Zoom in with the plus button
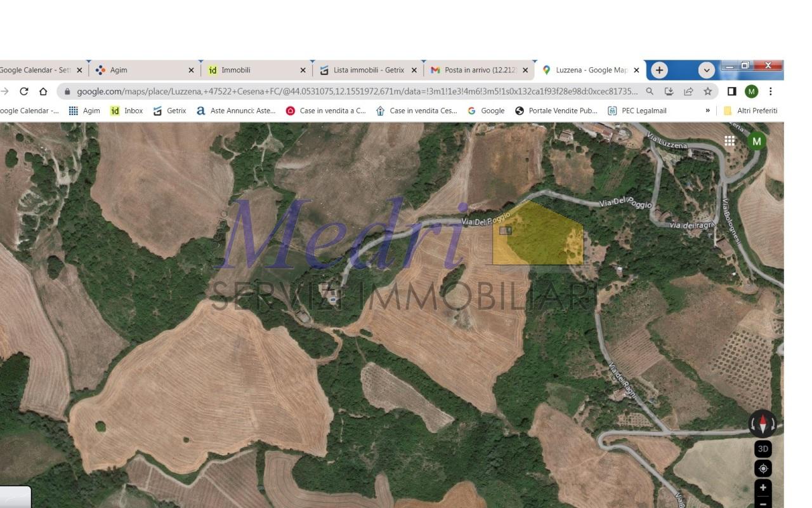 763,488
